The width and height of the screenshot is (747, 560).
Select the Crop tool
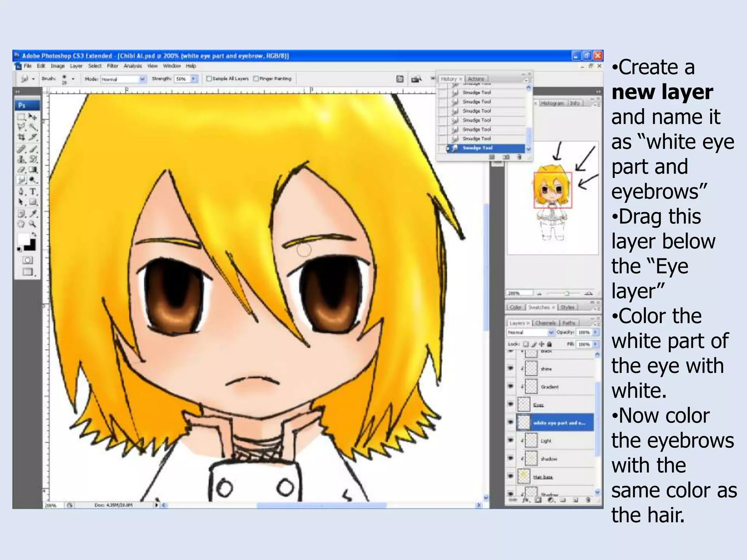(22, 137)
